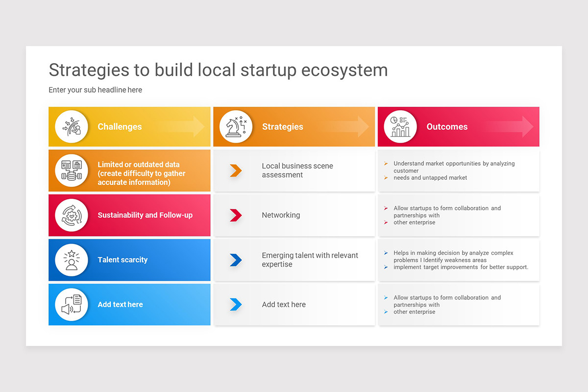Click the red chevron beside Networking
The image size is (588, 392).
point(236,215)
